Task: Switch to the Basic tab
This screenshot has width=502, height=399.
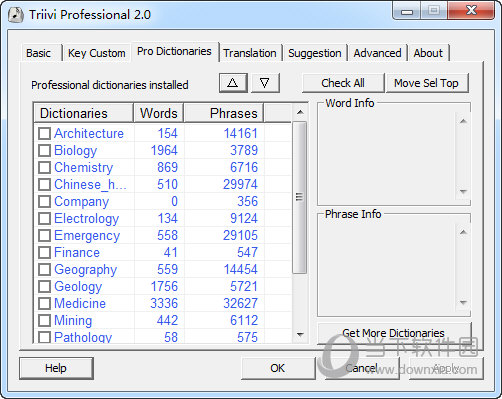Action: coord(41,53)
